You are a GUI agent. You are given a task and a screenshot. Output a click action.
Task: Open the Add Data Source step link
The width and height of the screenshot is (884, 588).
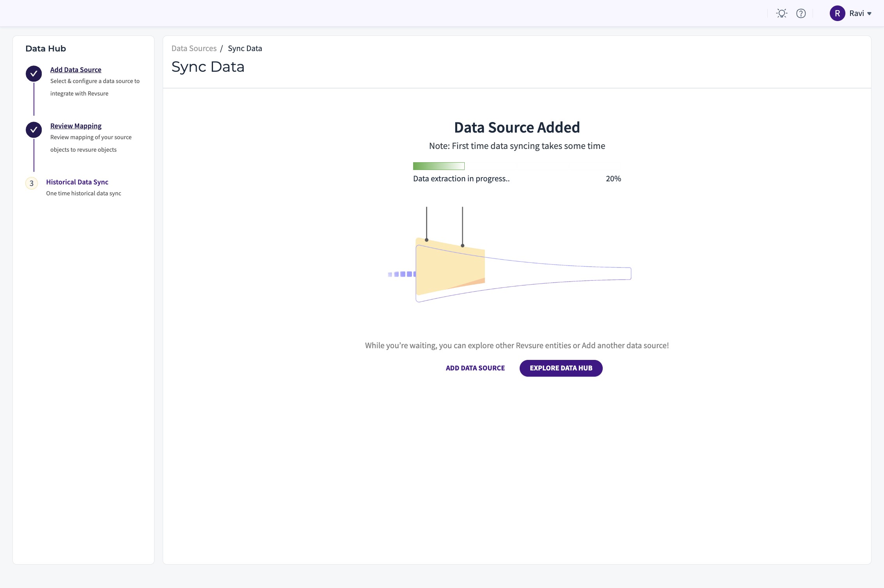(x=76, y=70)
